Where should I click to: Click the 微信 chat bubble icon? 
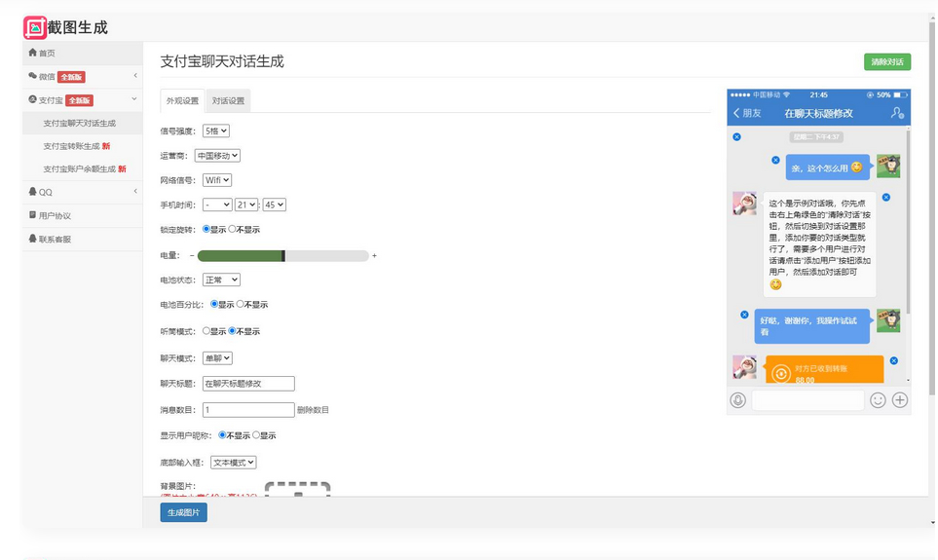(x=32, y=76)
